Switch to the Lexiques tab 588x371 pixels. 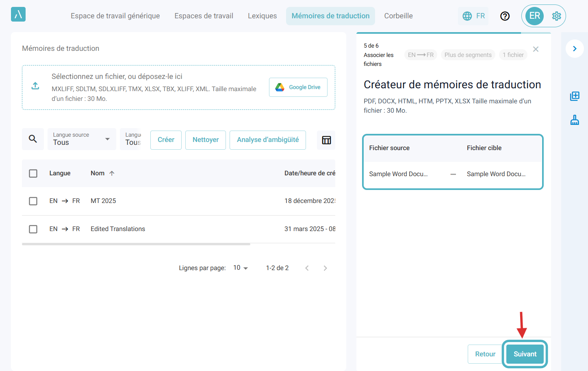tap(262, 16)
